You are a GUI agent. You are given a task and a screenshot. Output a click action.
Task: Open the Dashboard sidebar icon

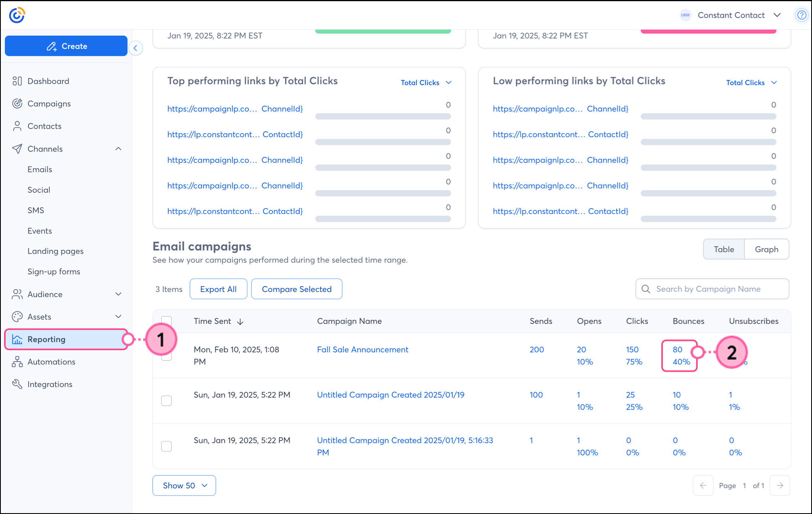tap(17, 81)
